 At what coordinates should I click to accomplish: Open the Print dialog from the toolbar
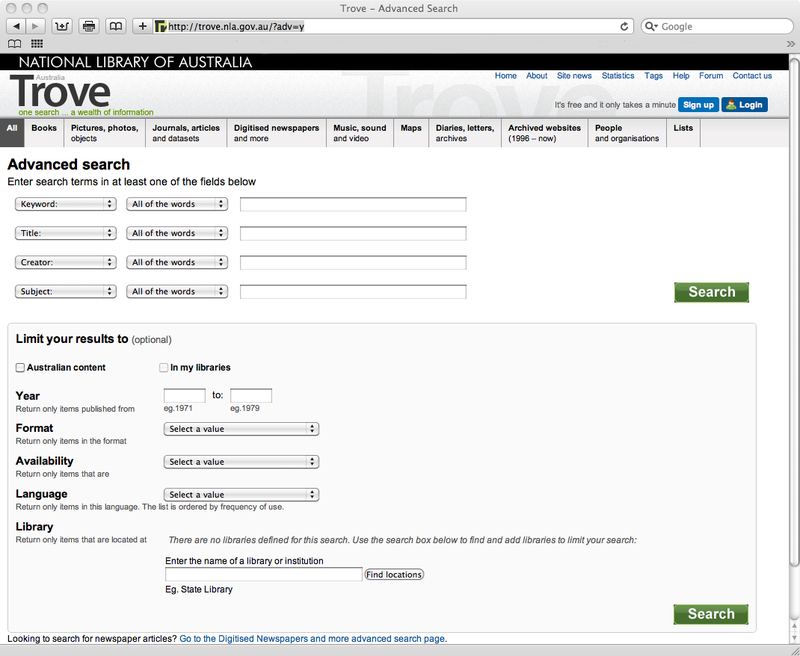(88, 26)
